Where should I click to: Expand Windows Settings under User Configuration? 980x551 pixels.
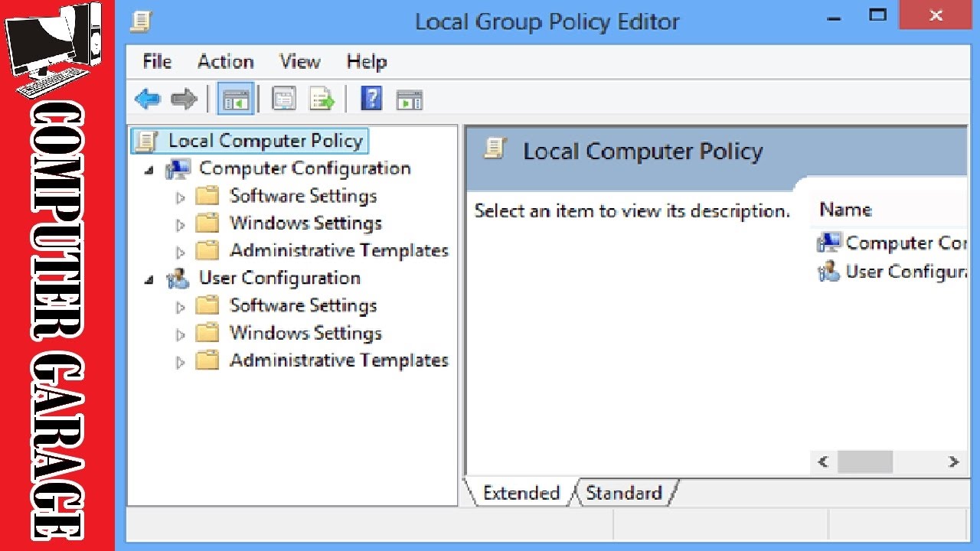coord(181,334)
